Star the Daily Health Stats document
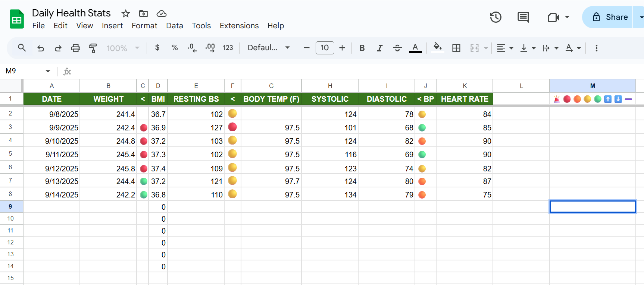Viewport: 644px width, 285px height. 126,14
